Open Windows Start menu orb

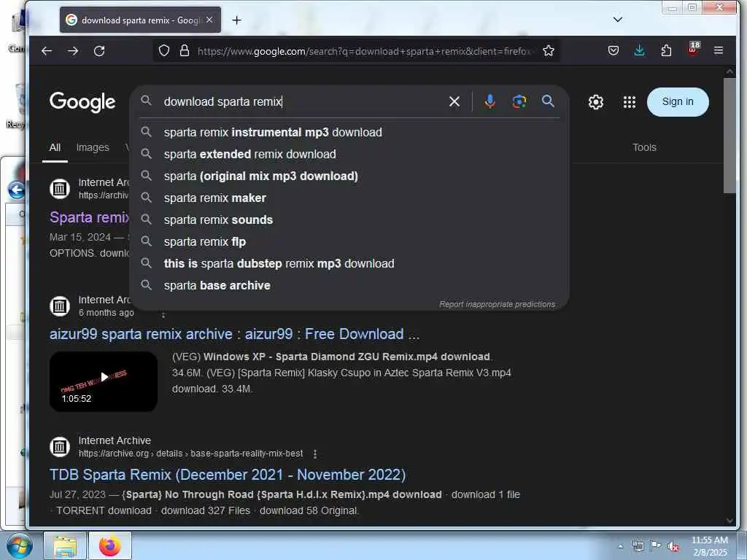(18, 545)
